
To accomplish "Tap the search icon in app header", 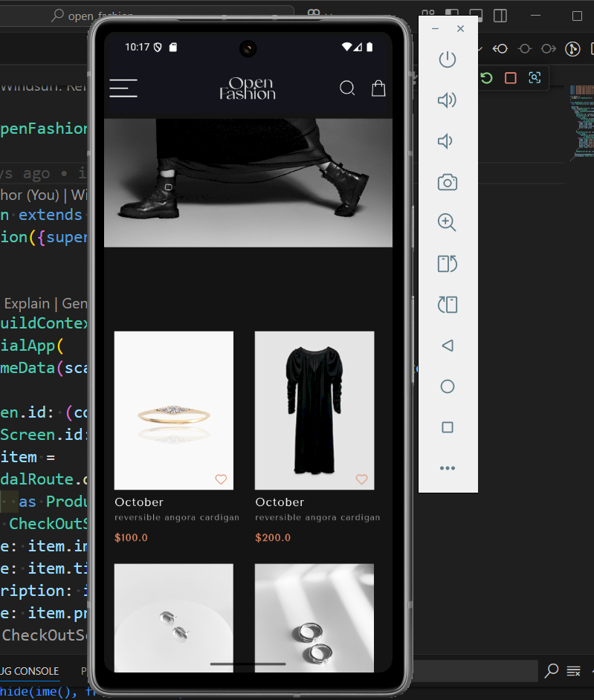I will (347, 88).
